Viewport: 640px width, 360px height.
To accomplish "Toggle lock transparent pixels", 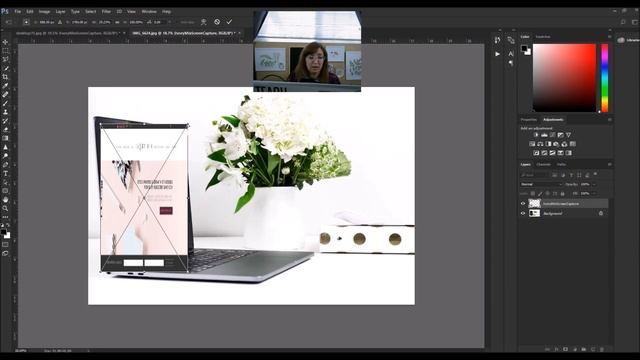I will click(x=533, y=193).
